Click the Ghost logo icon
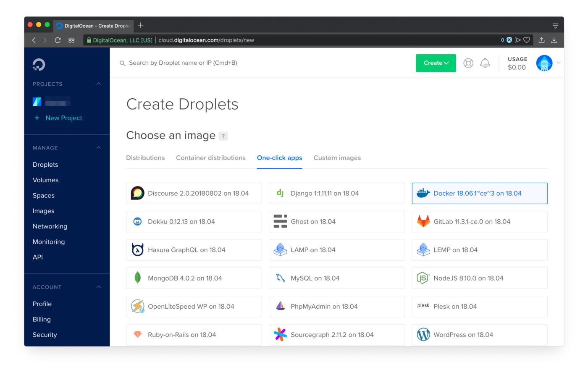The width and height of the screenshot is (588, 378). pos(280,221)
